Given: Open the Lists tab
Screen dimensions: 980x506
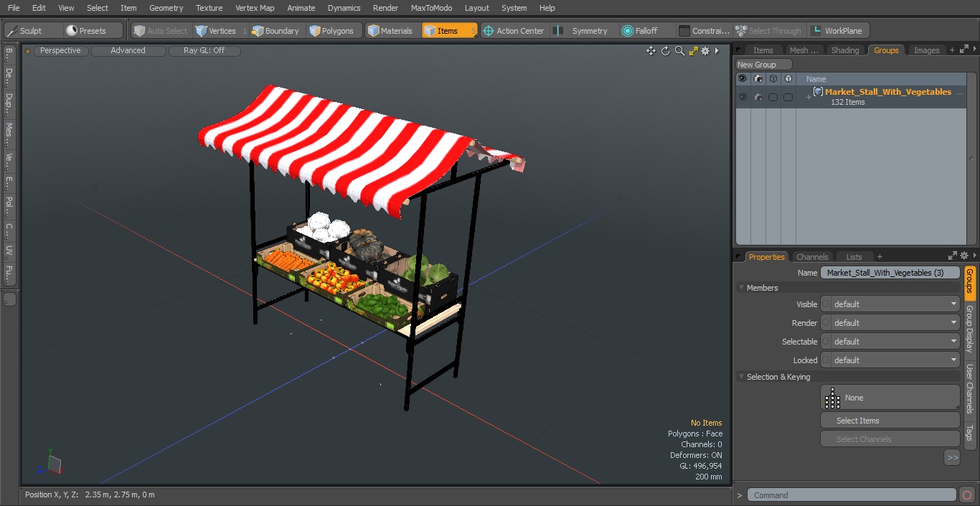Looking at the screenshot, I should point(854,257).
